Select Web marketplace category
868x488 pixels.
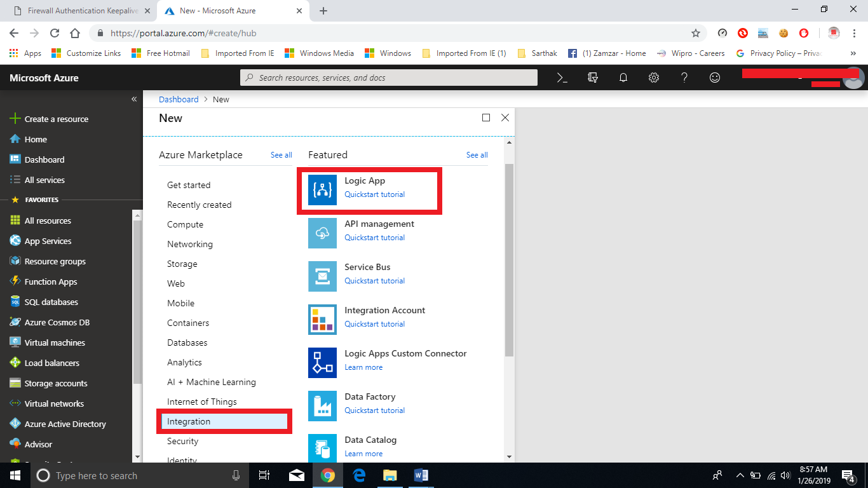[176, 283]
